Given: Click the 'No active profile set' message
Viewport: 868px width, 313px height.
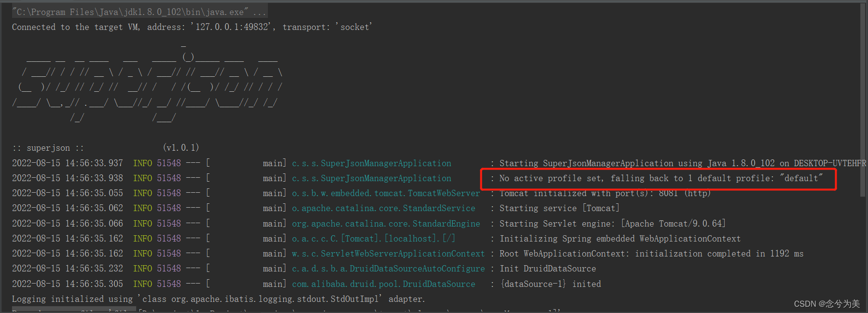Looking at the screenshot, I should coord(661,178).
